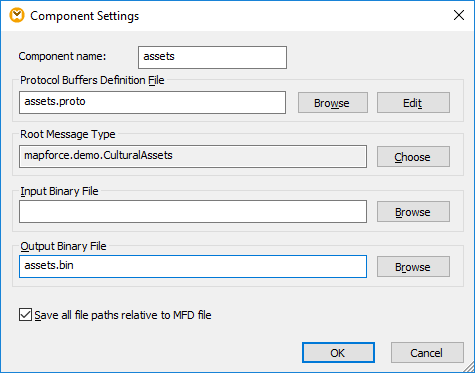Screen dimensions: 475x373
Task: Browse for an Output Binary File
Action: pos(413,266)
